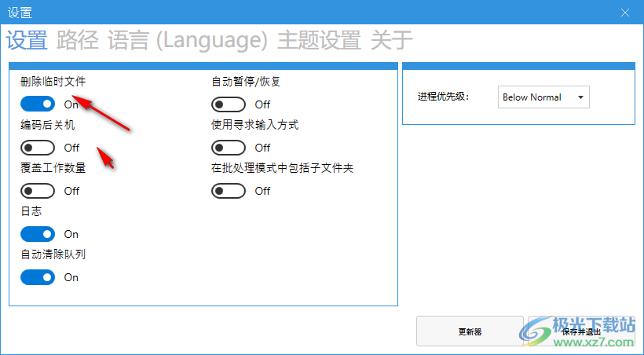
Task: Open the 关于 tab
Action: tap(391, 40)
